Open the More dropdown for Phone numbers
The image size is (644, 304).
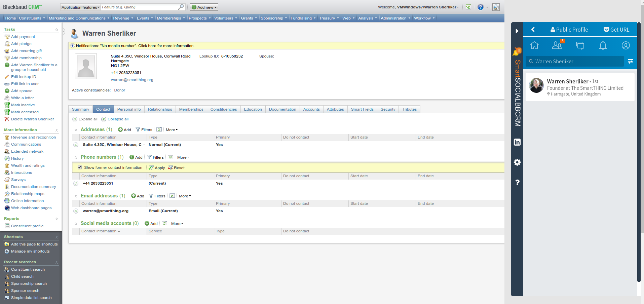(183, 157)
